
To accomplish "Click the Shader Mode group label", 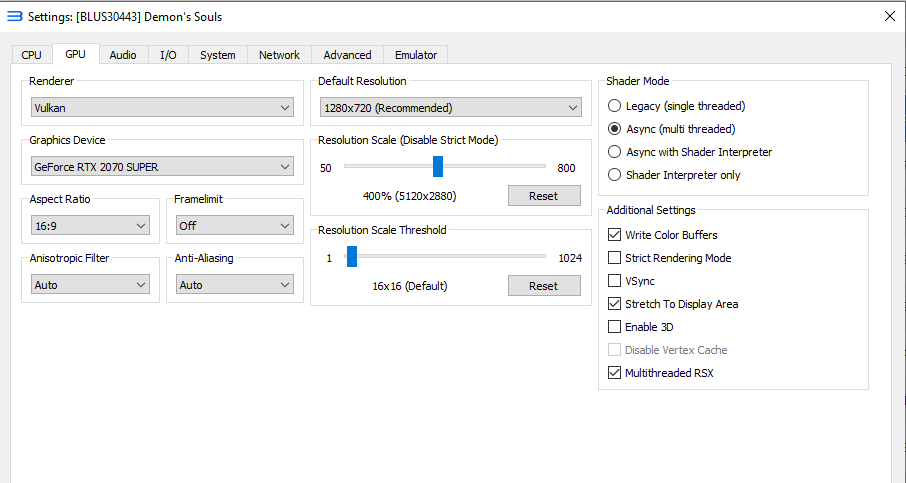I will (x=637, y=81).
